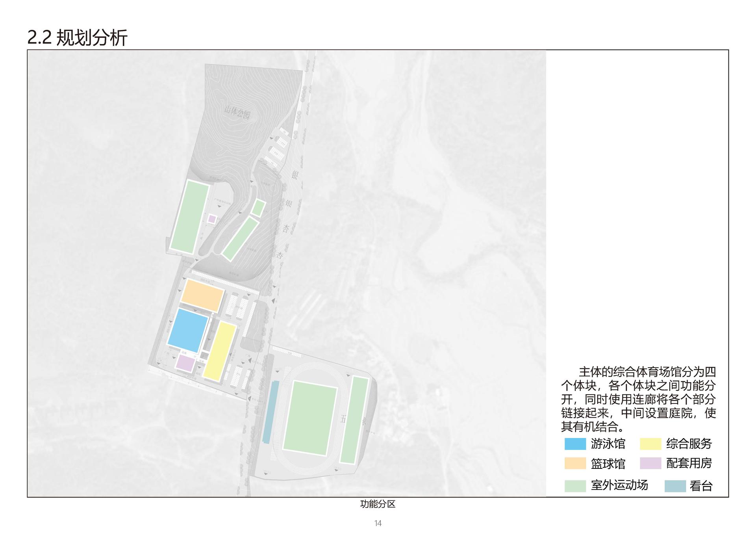Viewport: 756px width, 535px height.
Task: Click the long diagonal green court on hillside
Action: pyautogui.click(x=240, y=239)
